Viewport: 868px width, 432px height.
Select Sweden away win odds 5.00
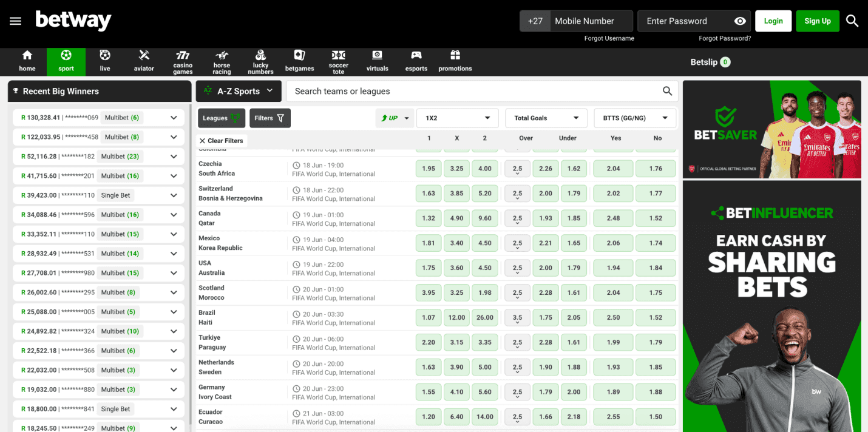[485, 367]
